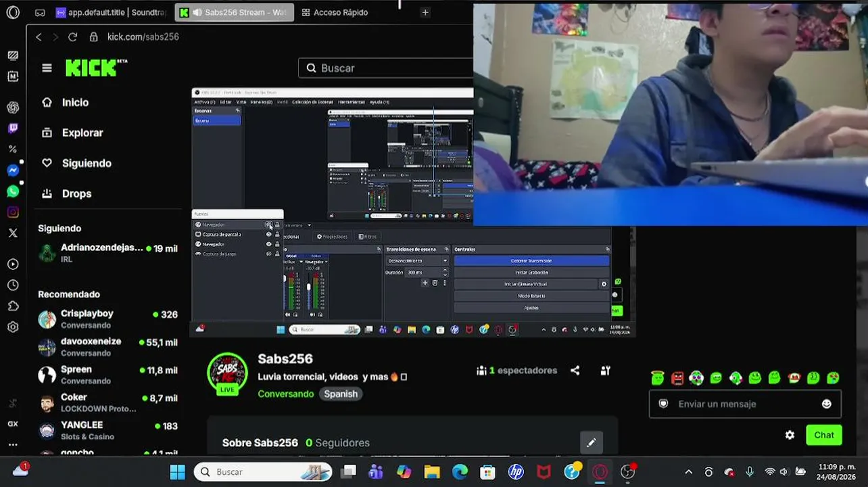Open OBS Studio from the taskbar
Screen dimensions: 868x487
coord(628,471)
